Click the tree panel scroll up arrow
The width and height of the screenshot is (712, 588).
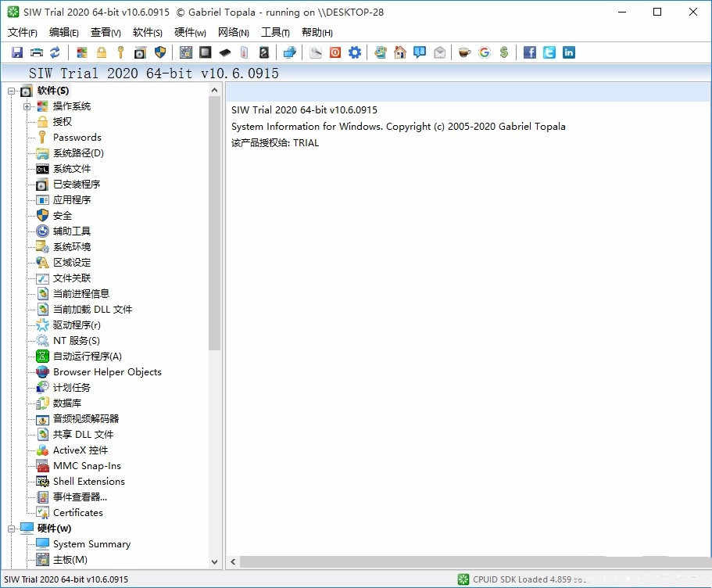coord(214,91)
